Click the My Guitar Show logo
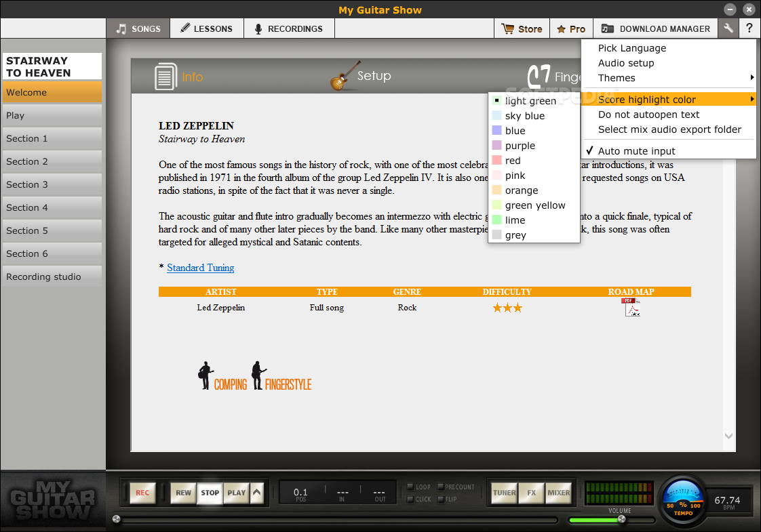The height and width of the screenshot is (532, 761). click(52, 500)
